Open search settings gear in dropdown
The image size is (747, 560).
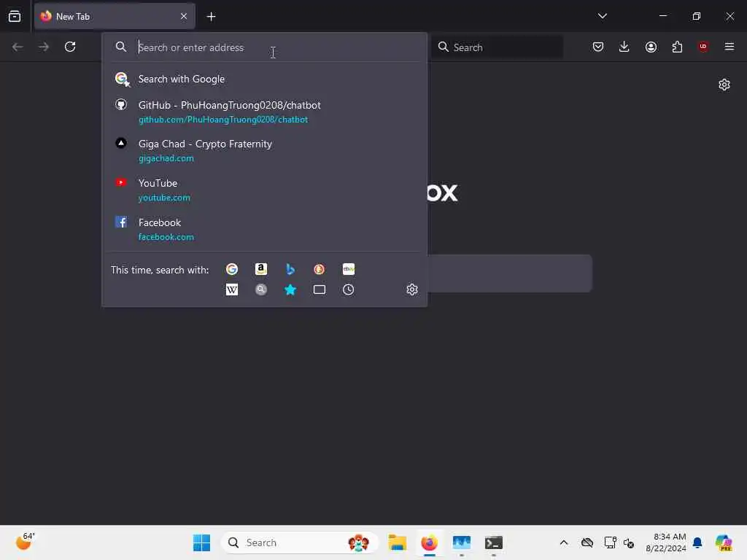coord(412,289)
